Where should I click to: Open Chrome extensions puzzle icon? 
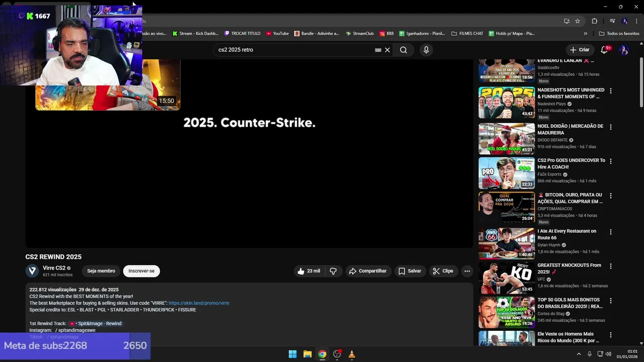click(594, 21)
